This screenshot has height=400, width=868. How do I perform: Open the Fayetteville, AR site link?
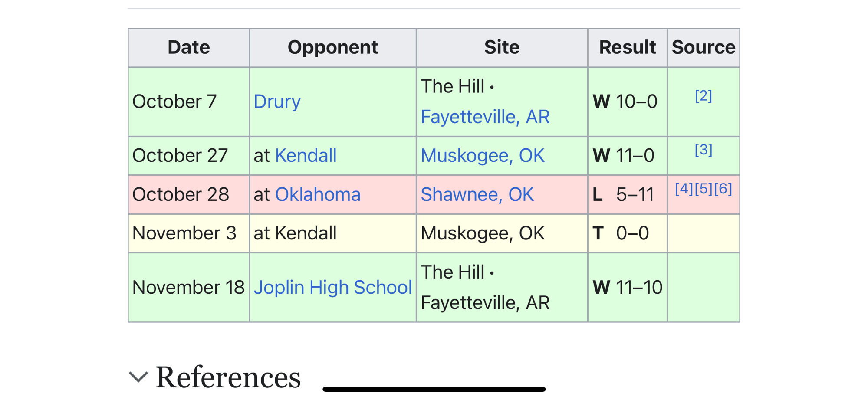point(485,117)
